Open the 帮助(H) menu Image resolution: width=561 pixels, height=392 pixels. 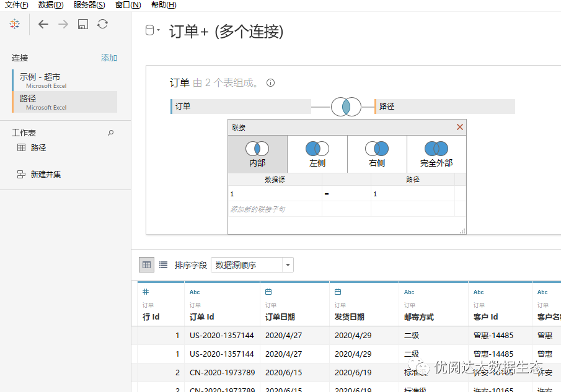[164, 5]
